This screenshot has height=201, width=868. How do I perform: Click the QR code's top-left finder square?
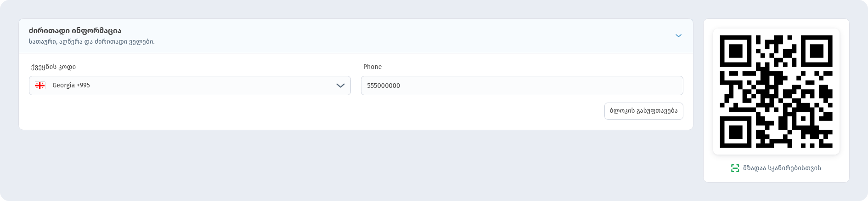pos(736,51)
